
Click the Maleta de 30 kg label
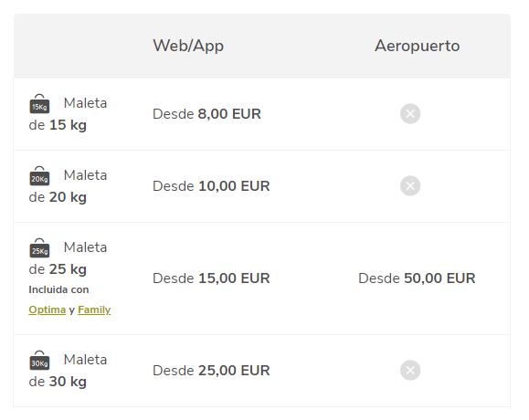coord(69,371)
